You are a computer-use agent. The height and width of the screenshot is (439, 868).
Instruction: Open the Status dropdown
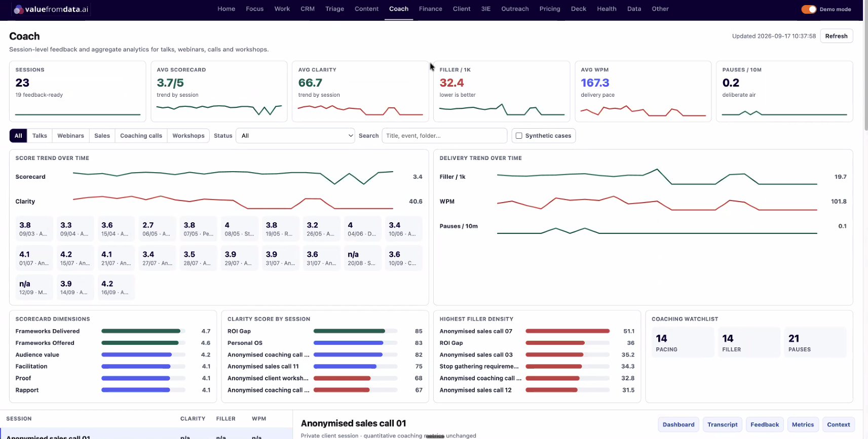[x=295, y=136]
